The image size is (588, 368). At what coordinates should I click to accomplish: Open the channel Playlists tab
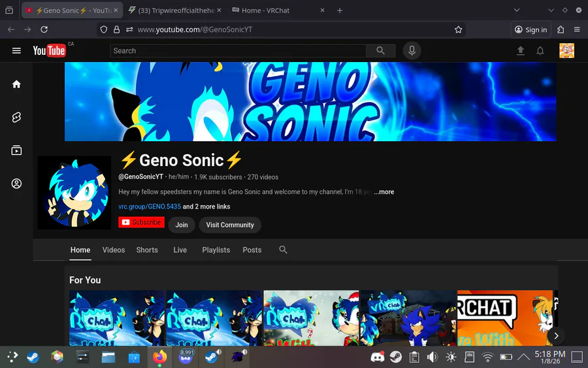click(216, 250)
